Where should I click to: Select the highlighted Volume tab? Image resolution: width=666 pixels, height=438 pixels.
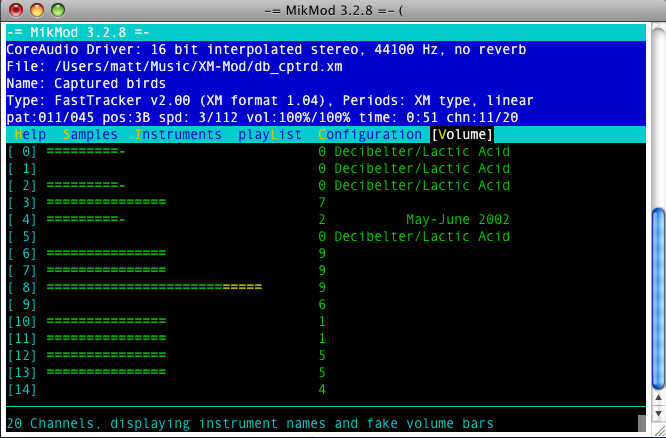pyautogui.click(x=462, y=134)
